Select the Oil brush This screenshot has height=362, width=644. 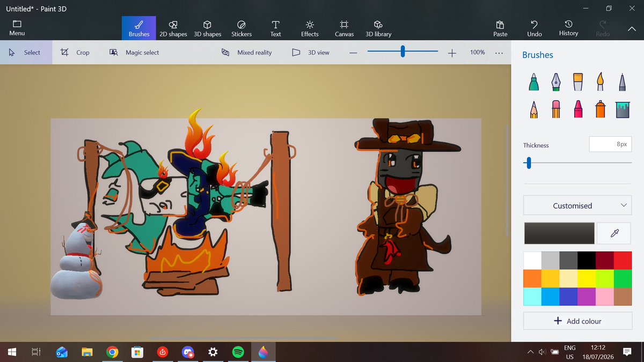click(x=578, y=82)
